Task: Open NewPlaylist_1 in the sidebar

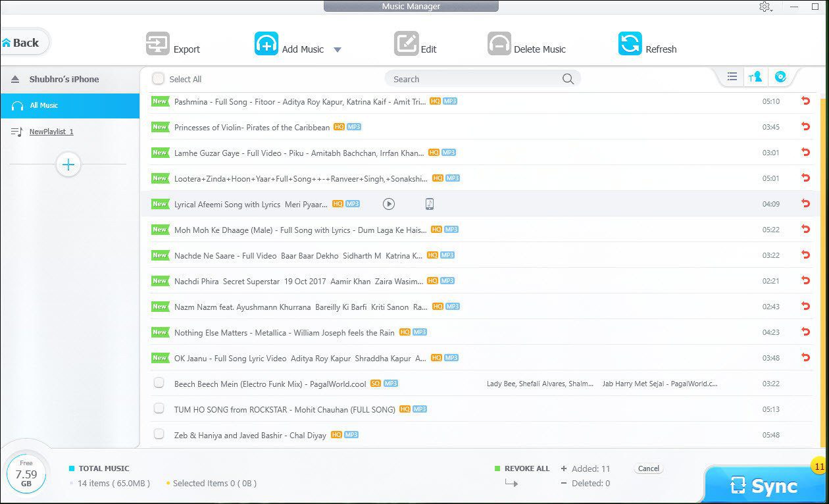Action: tap(51, 132)
